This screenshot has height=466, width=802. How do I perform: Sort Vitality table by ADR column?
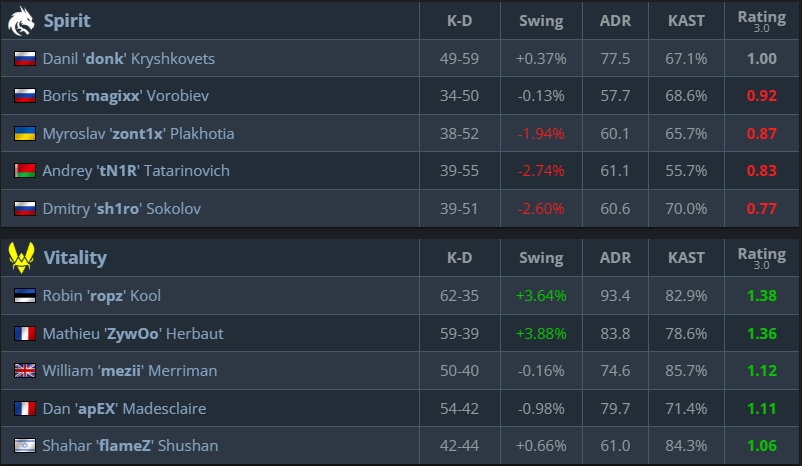[x=613, y=258]
